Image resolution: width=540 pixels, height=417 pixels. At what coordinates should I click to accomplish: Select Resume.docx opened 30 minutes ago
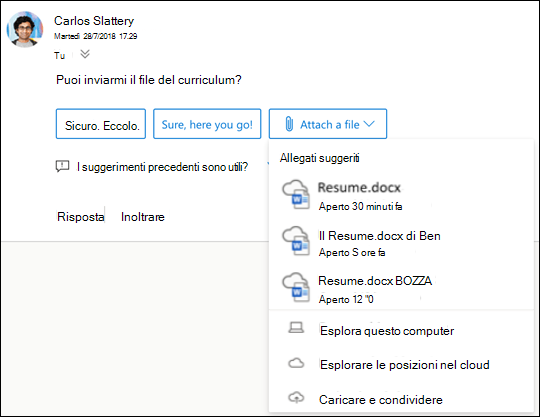[x=401, y=196]
